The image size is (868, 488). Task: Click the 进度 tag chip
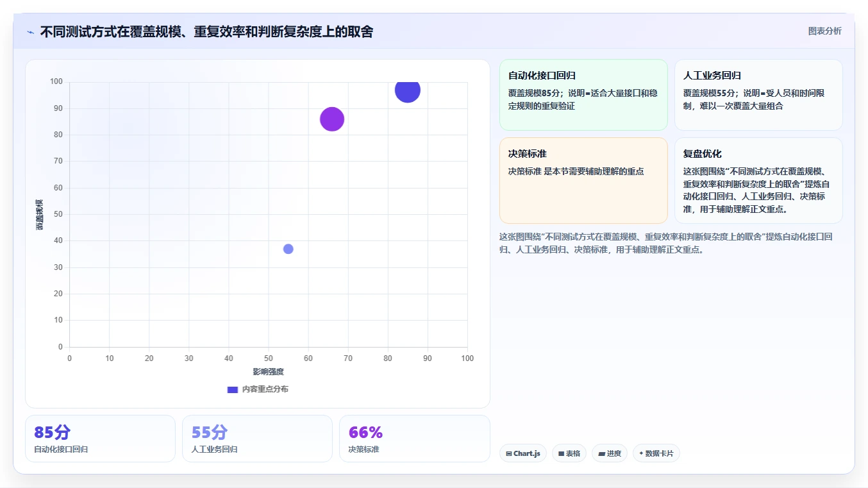click(x=610, y=453)
